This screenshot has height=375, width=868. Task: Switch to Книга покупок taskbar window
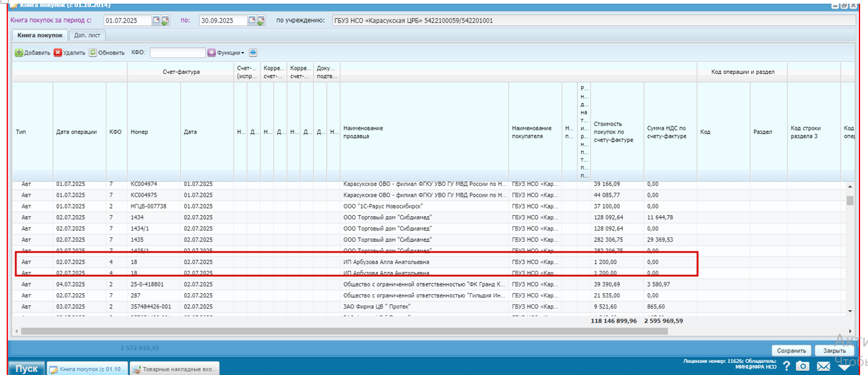click(88, 368)
